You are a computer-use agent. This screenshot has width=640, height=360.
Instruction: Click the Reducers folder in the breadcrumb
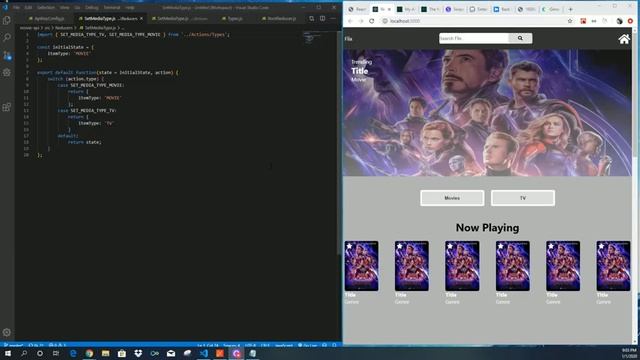(64, 28)
